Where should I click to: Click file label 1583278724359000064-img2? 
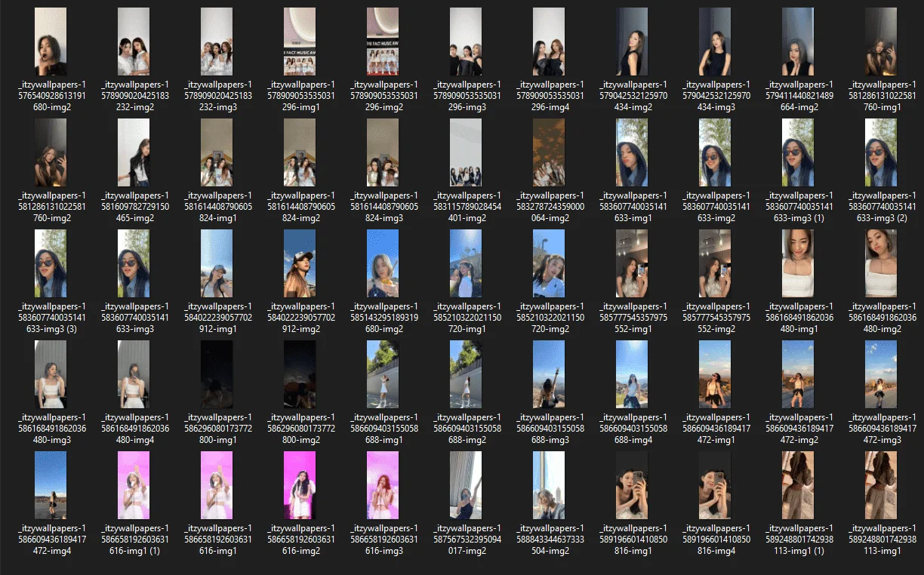pos(549,208)
